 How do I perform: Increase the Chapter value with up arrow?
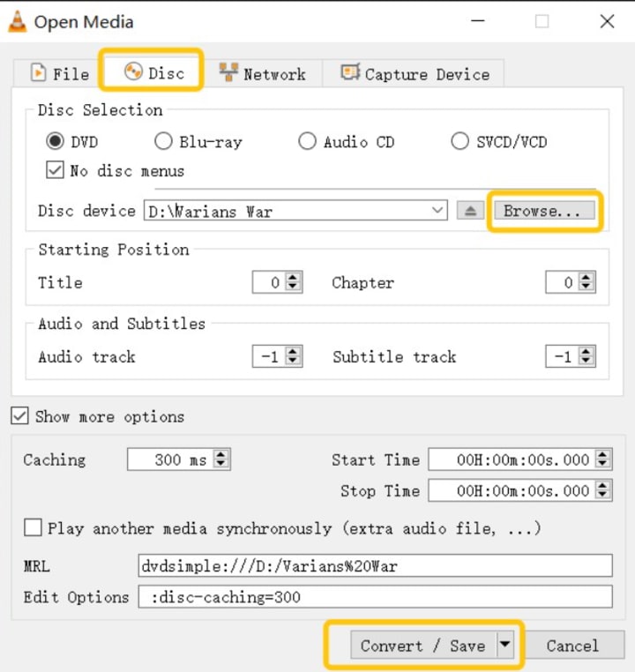point(586,277)
